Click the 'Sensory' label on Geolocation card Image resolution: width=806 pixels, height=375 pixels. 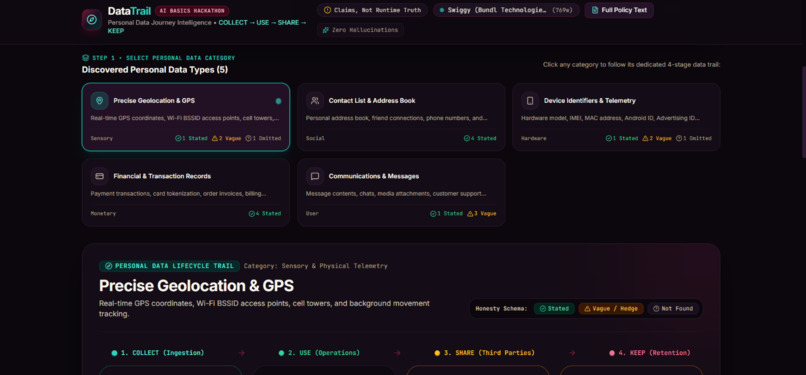coord(102,138)
